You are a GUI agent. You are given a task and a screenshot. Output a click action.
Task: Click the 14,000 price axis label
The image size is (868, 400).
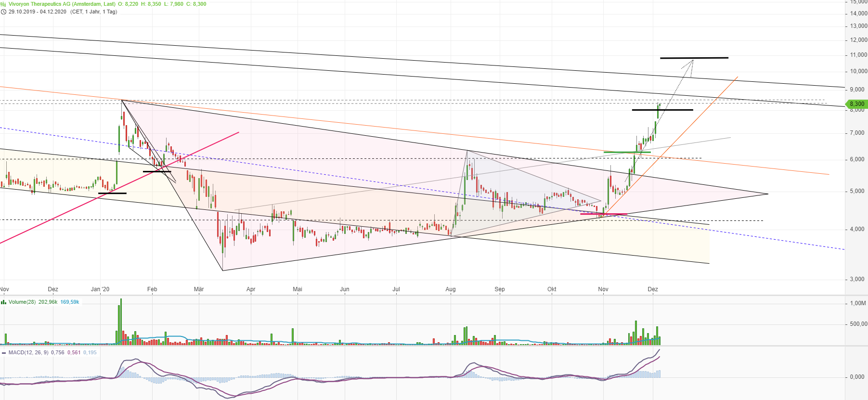pyautogui.click(x=859, y=13)
